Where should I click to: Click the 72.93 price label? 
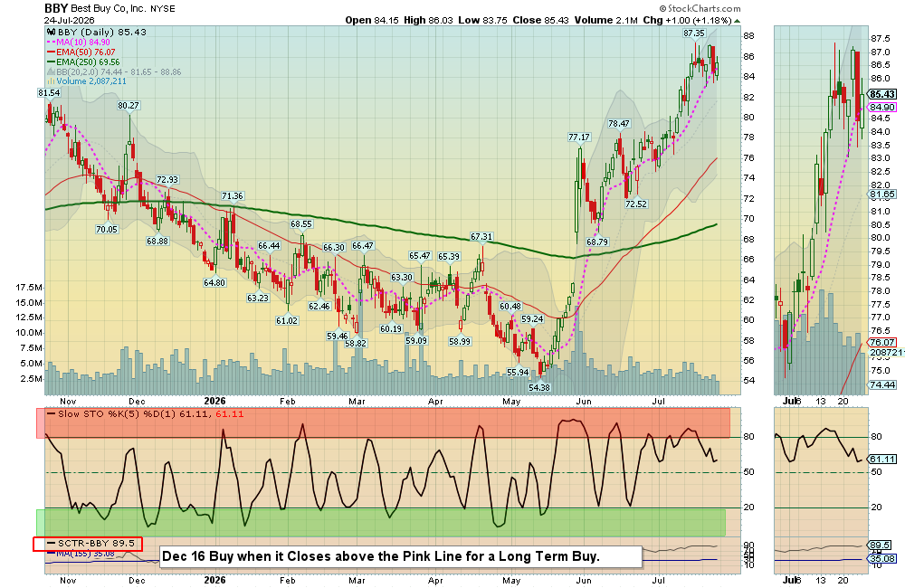point(167,179)
